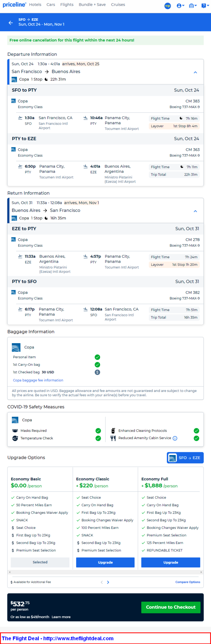Show previous upgrade options with left arrow

click(x=102, y=582)
